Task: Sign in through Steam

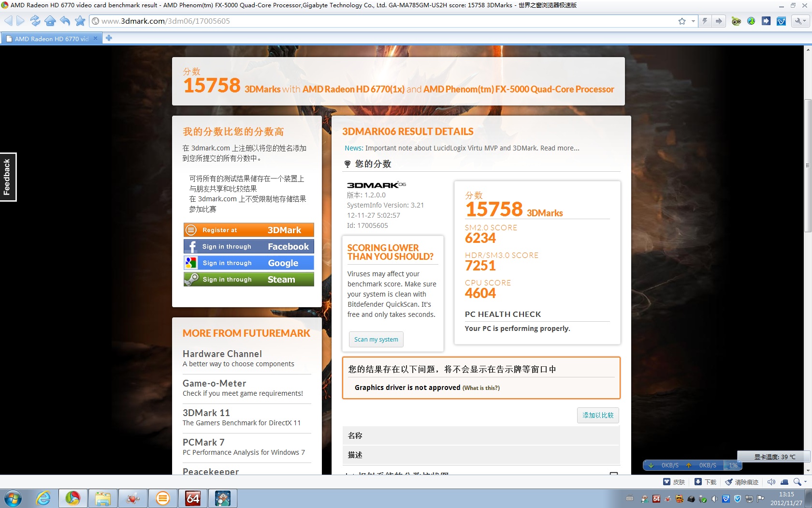Action: tap(248, 279)
